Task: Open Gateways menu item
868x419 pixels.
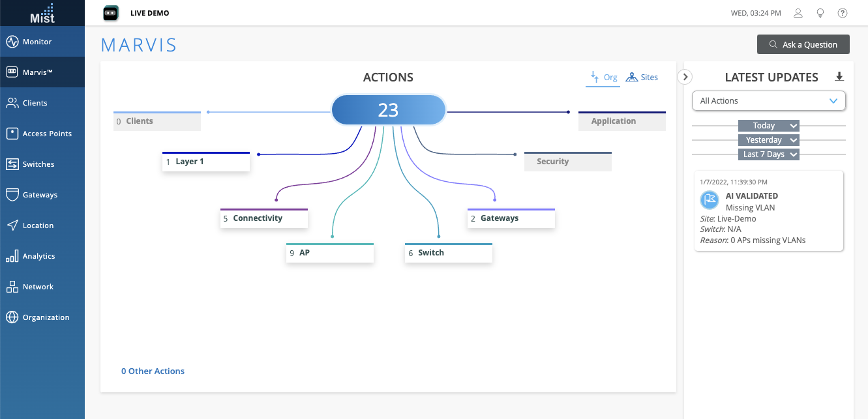Action: [42, 195]
